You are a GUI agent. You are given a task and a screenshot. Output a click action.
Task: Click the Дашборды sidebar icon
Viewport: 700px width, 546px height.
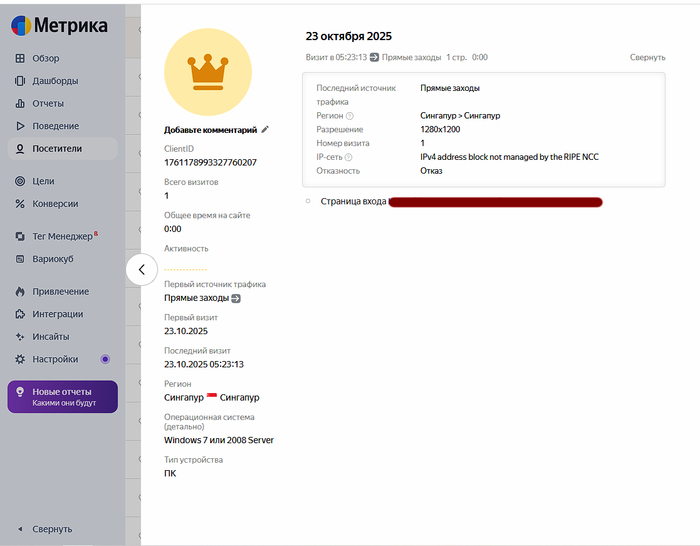(20, 81)
